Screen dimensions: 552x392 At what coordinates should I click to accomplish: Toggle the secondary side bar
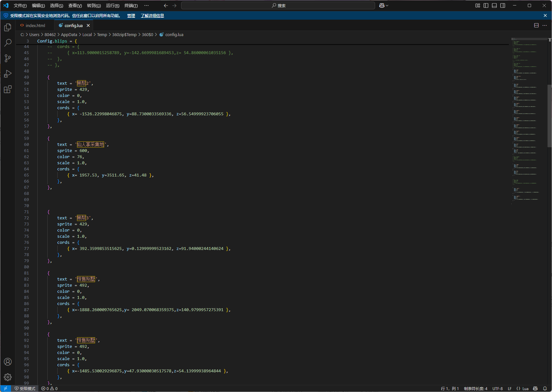(x=503, y=5)
